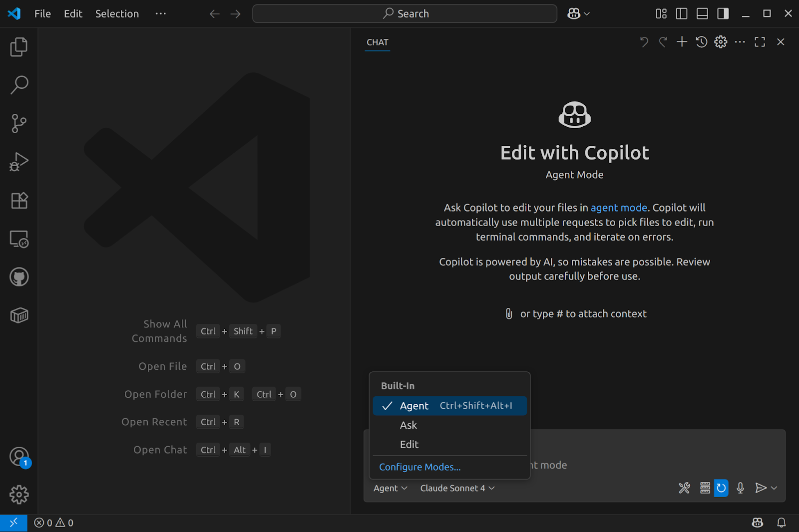
Task: Open the Containers view icon
Action: [19, 315]
